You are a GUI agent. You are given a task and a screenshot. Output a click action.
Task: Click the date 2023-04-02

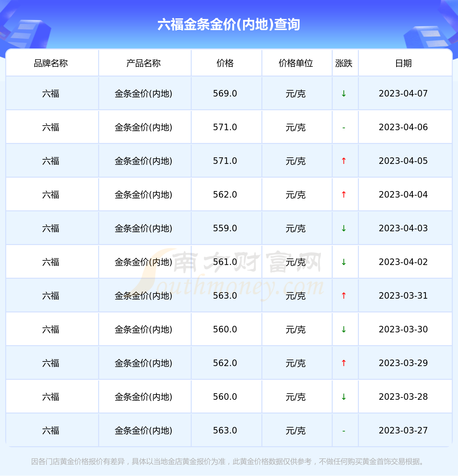click(403, 262)
